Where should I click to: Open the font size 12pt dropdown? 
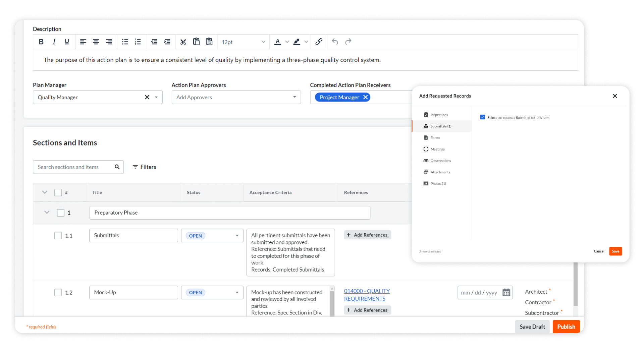click(x=244, y=42)
